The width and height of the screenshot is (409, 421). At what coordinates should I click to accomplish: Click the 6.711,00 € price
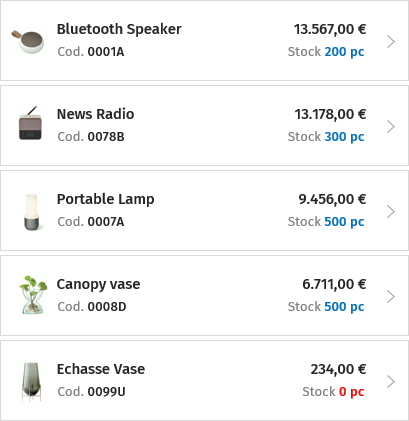[334, 284]
